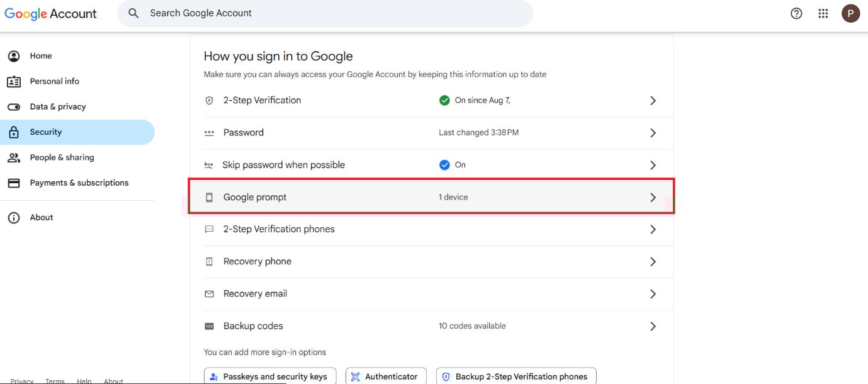868x384 pixels.
Task: Click the Authenticator button
Action: [x=386, y=376]
